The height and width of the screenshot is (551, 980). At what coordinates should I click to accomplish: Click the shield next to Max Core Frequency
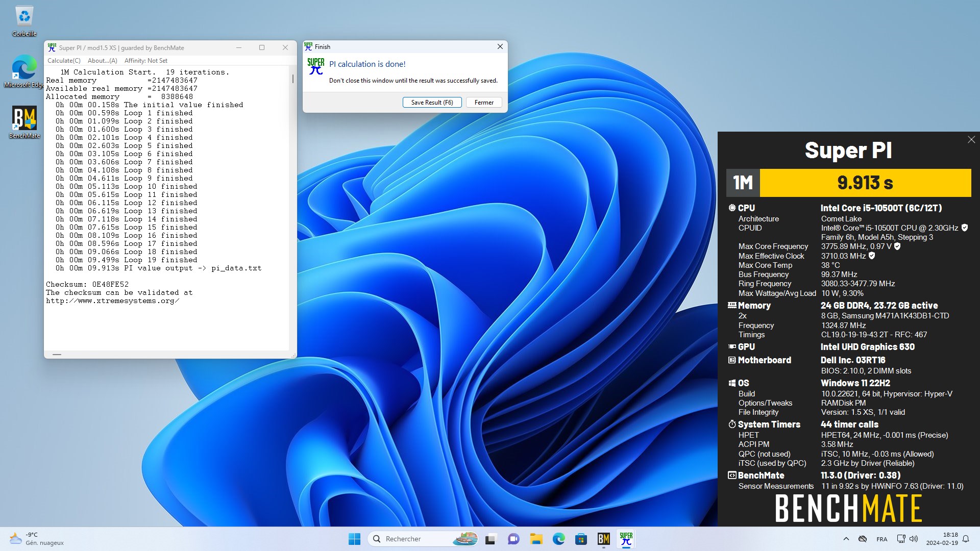(897, 246)
